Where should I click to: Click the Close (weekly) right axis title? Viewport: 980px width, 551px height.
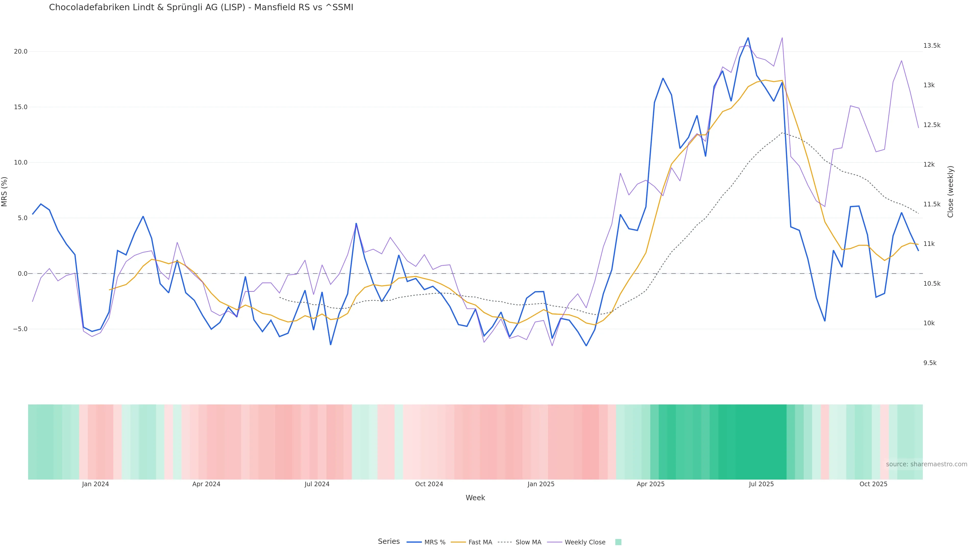coord(950,192)
